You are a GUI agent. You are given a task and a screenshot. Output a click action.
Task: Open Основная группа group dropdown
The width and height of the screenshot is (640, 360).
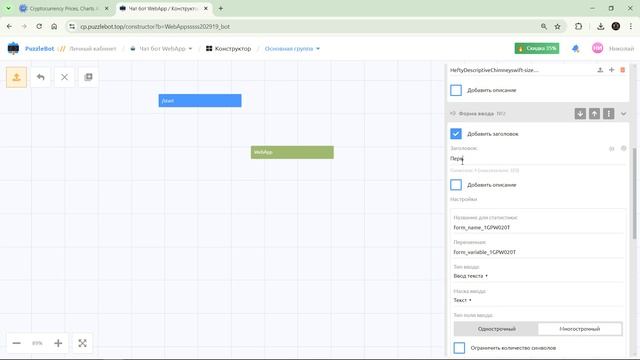pyautogui.click(x=292, y=49)
